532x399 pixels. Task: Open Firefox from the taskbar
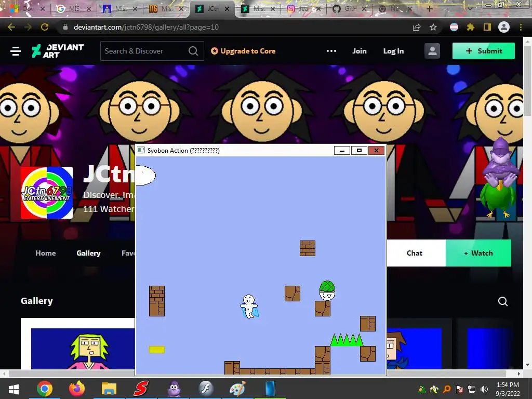point(77,389)
